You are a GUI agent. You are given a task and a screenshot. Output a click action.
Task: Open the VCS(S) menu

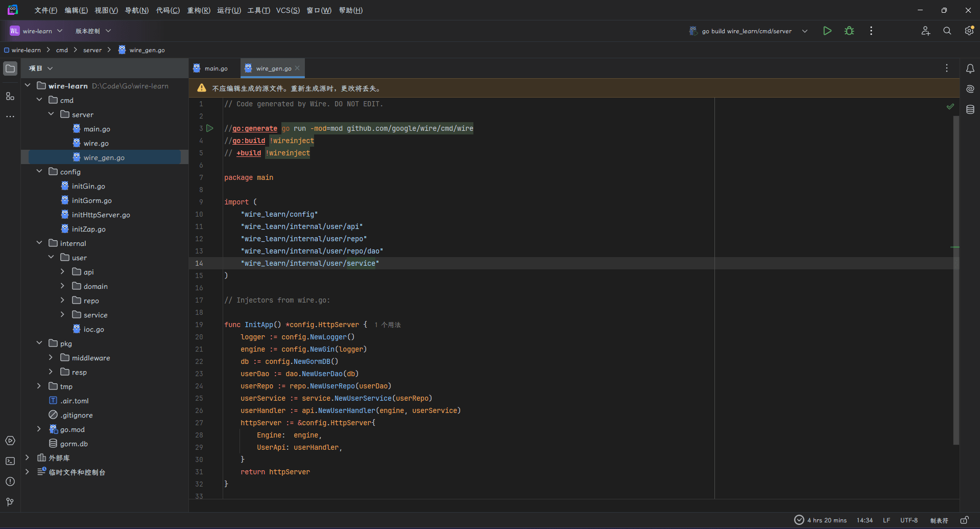[x=288, y=10]
